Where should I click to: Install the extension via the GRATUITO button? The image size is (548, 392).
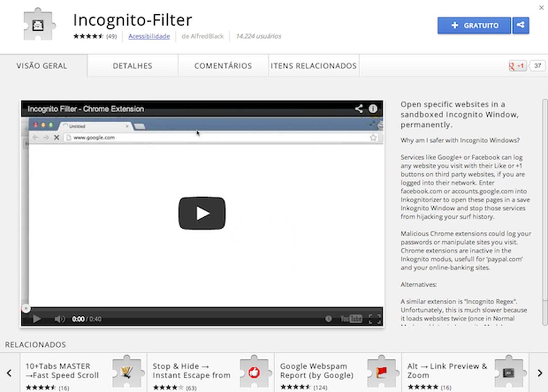click(474, 26)
